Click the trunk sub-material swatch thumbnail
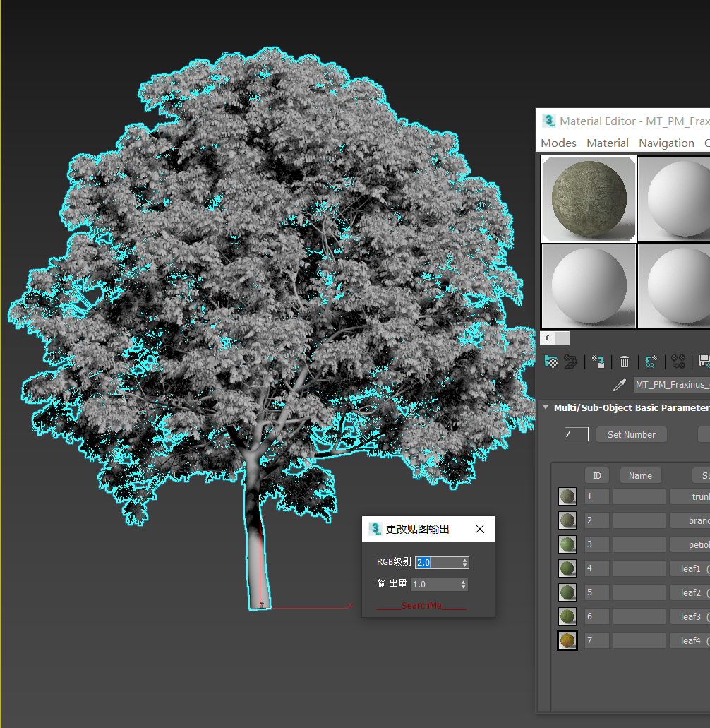This screenshot has width=710, height=728. [x=567, y=496]
